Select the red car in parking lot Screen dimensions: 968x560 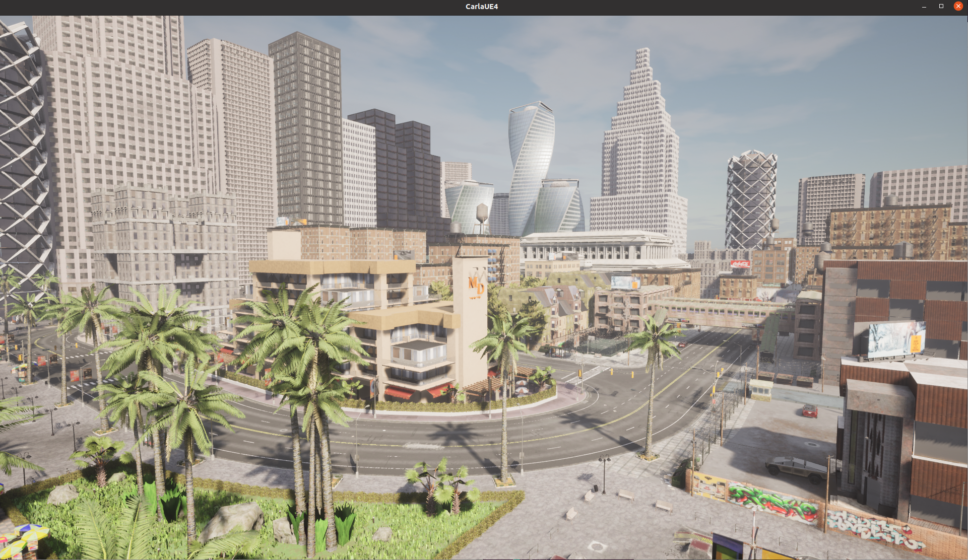tap(810, 410)
